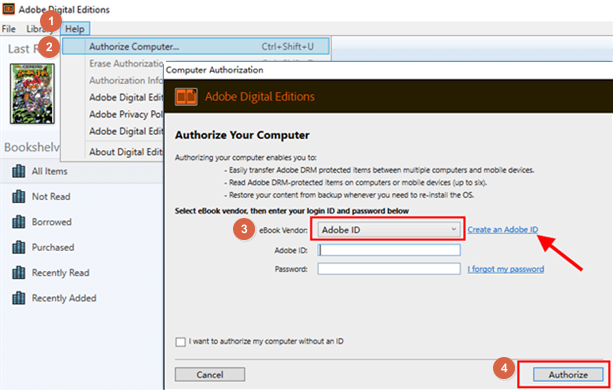The width and height of the screenshot is (613, 390).
Task: Click the Not Read bookshelf icon
Action: tap(18, 197)
